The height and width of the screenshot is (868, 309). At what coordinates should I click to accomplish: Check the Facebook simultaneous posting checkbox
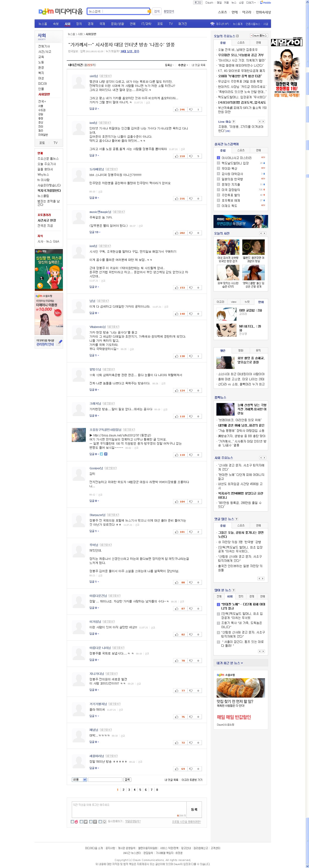coord(91,822)
